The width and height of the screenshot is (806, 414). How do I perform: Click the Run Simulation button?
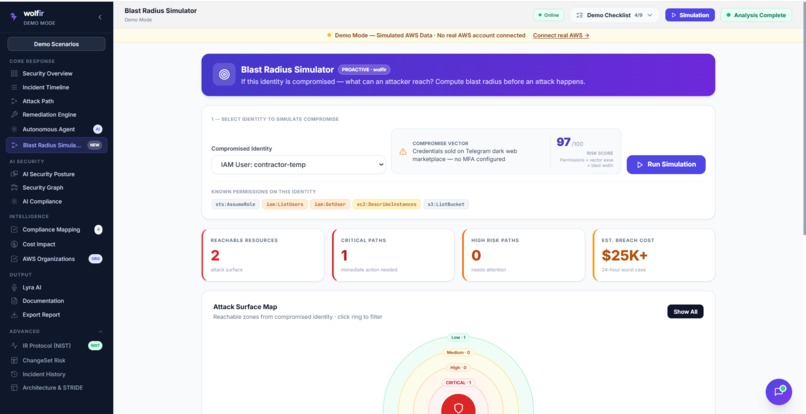pos(666,165)
